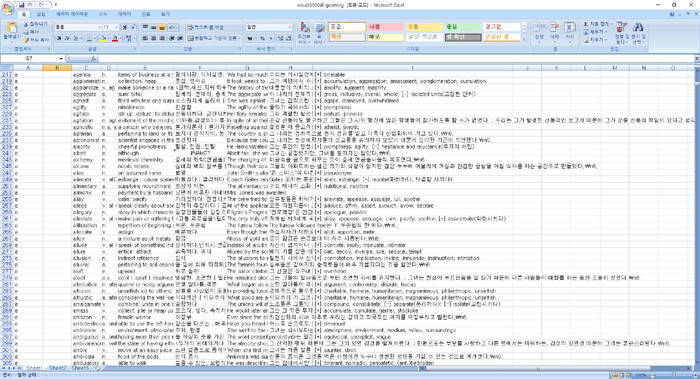This screenshot has height=379, width=700.
Task: Toggle the middle-align vertical alignment button
Action: pos(153,27)
